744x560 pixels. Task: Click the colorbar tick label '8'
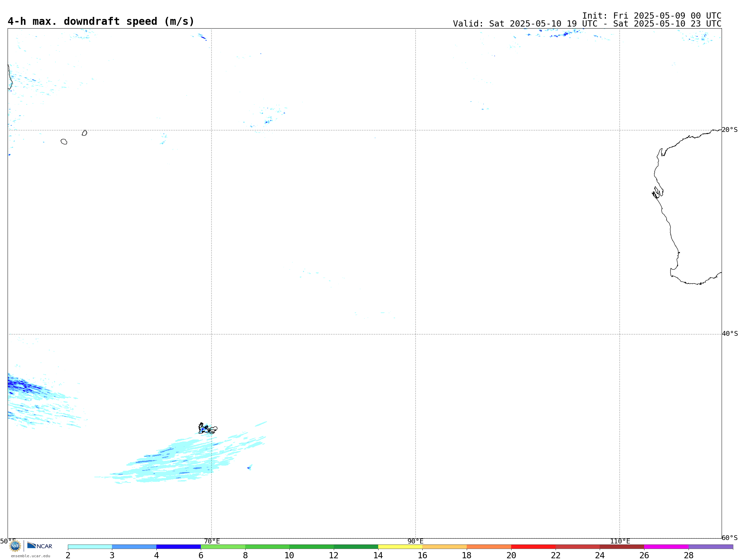tap(245, 556)
